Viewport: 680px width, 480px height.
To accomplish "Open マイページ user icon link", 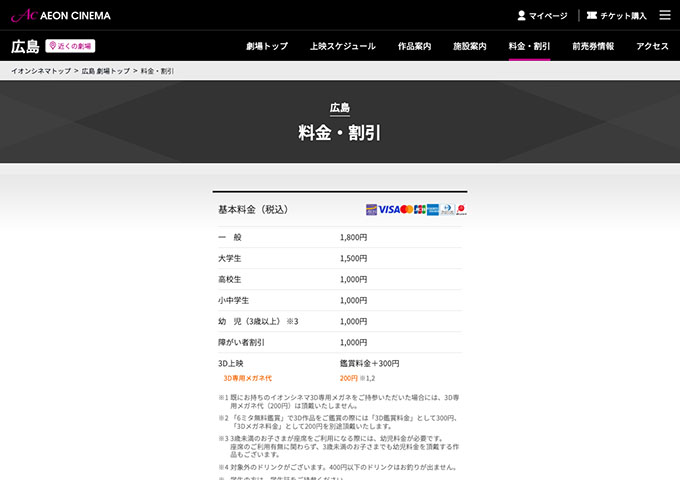I will click(542, 16).
